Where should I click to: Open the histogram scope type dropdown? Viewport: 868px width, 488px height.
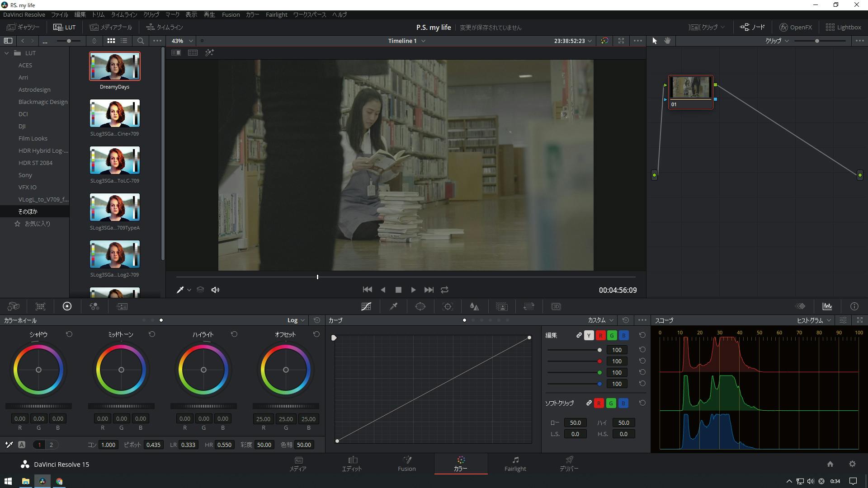click(x=814, y=320)
